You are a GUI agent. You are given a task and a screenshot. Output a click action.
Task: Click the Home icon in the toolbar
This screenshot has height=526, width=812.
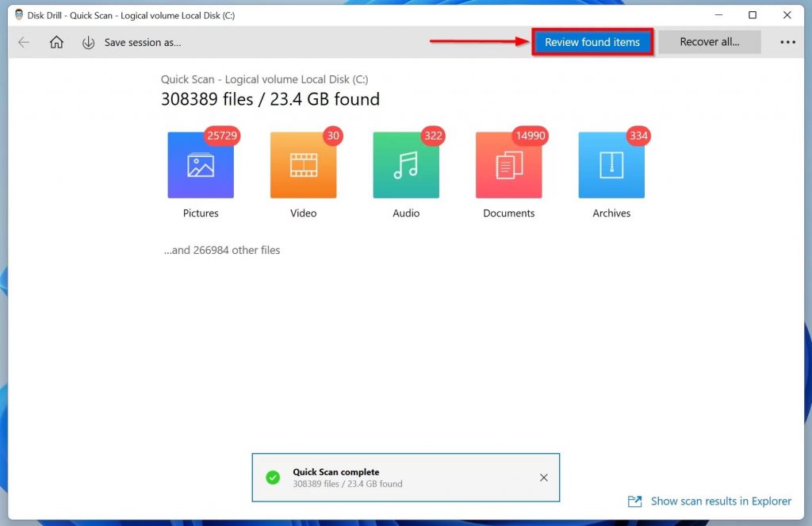[56, 42]
